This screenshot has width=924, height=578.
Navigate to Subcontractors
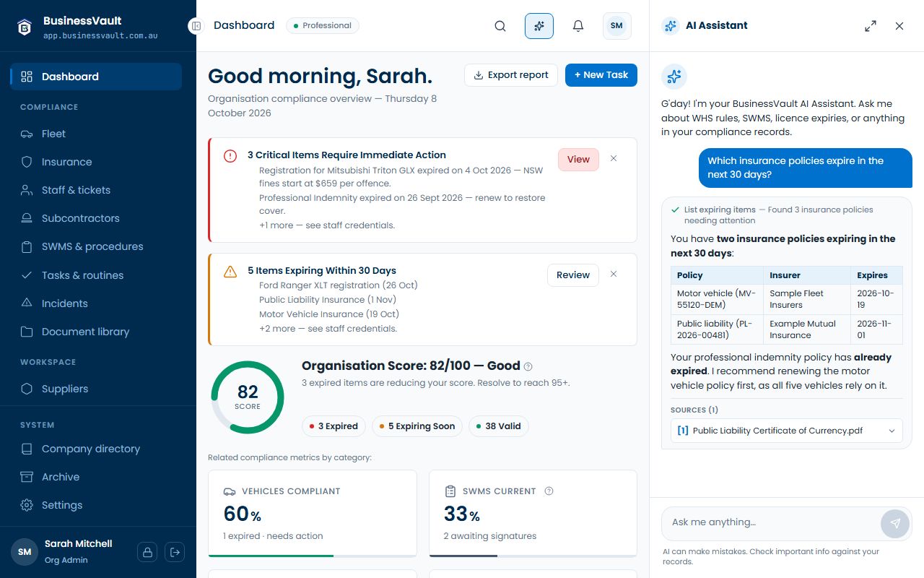click(x=96, y=218)
